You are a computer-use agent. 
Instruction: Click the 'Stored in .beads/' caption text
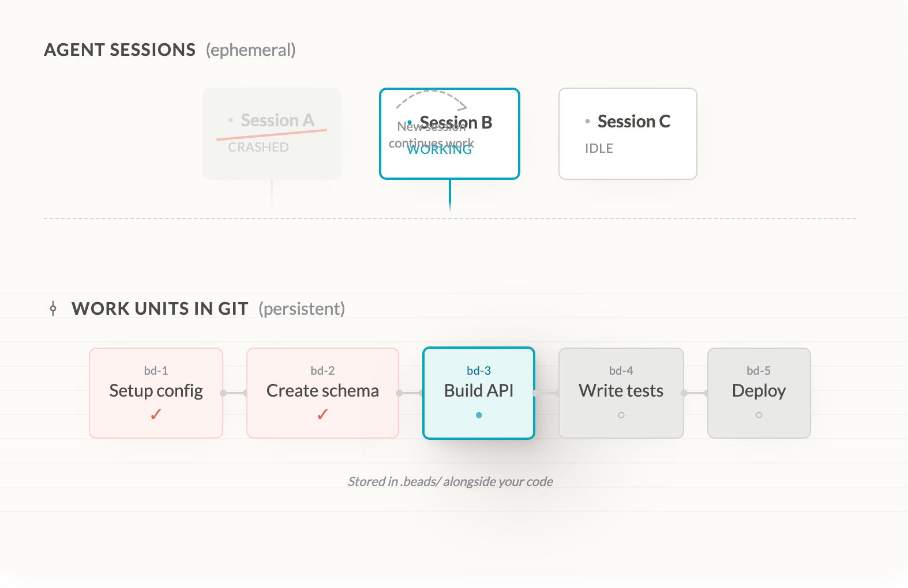pos(450,481)
